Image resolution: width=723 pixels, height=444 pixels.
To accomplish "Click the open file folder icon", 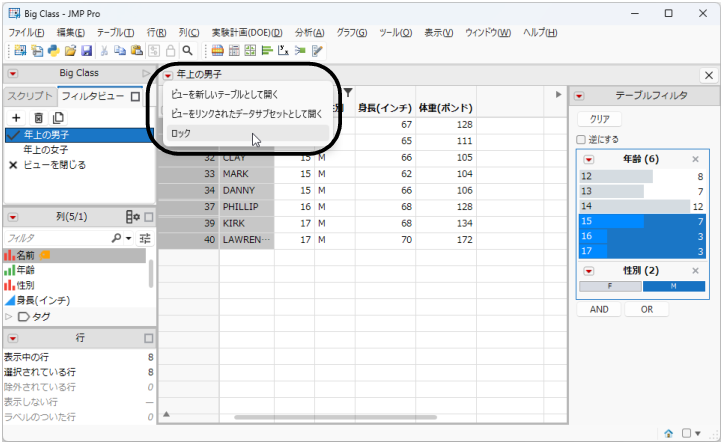I will tap(70, 50).
